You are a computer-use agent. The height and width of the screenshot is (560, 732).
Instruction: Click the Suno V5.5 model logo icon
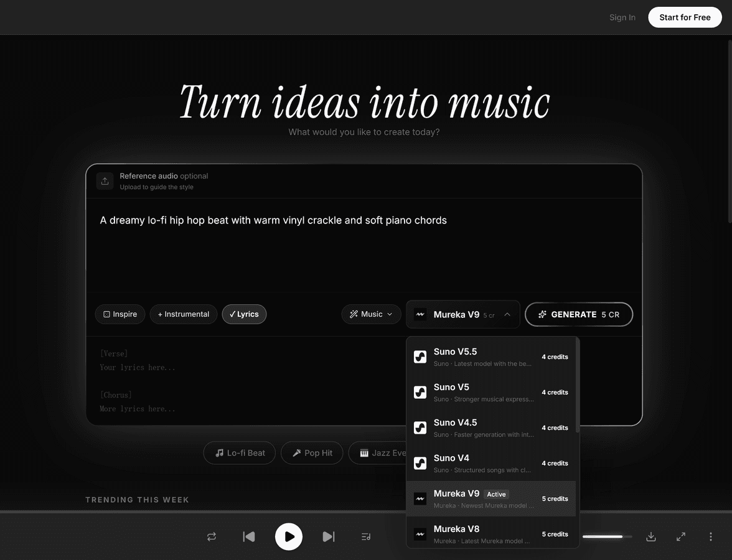pyautogui.click(x=420, y=357)
